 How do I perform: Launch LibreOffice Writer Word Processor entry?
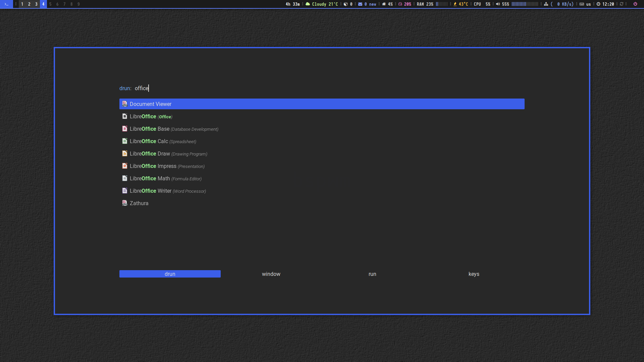click(x=322, y=191)
